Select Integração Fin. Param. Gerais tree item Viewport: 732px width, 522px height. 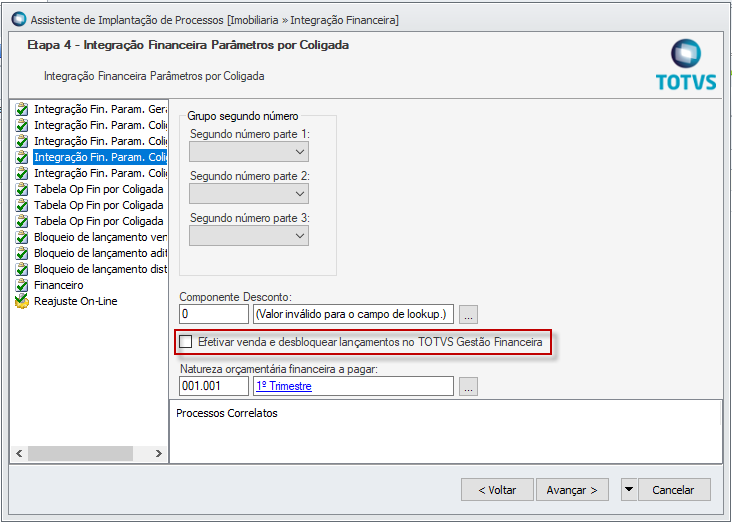click(x=100, y=109)
